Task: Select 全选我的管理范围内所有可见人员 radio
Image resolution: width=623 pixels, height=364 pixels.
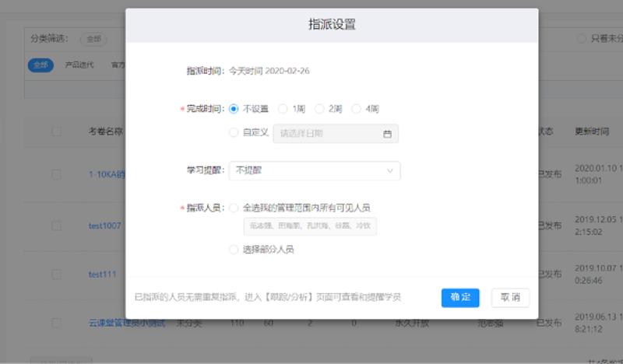Action: 234,208
